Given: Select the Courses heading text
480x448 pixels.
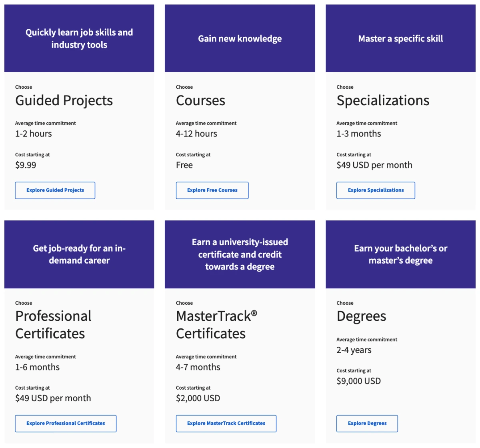Looking at the screenshot, I should (200, 100).
